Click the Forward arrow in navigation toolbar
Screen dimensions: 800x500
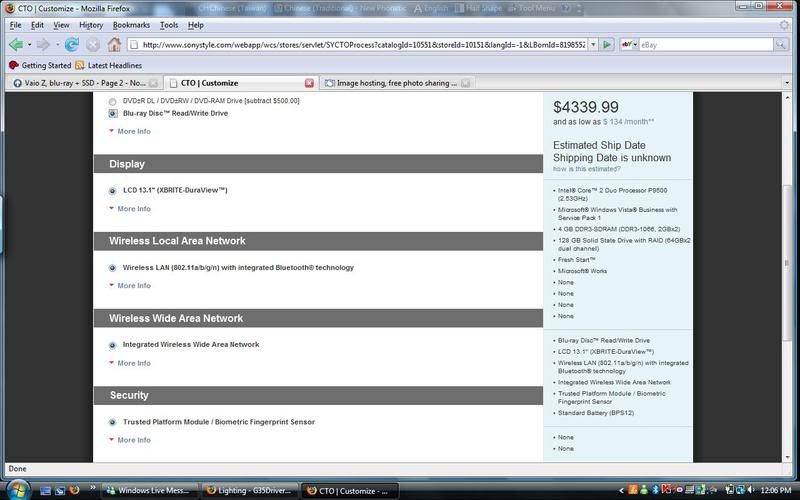click(x=44, y=45)
